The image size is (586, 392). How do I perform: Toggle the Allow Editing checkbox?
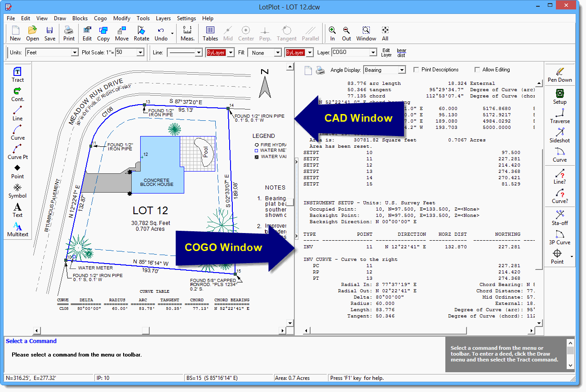477,70
